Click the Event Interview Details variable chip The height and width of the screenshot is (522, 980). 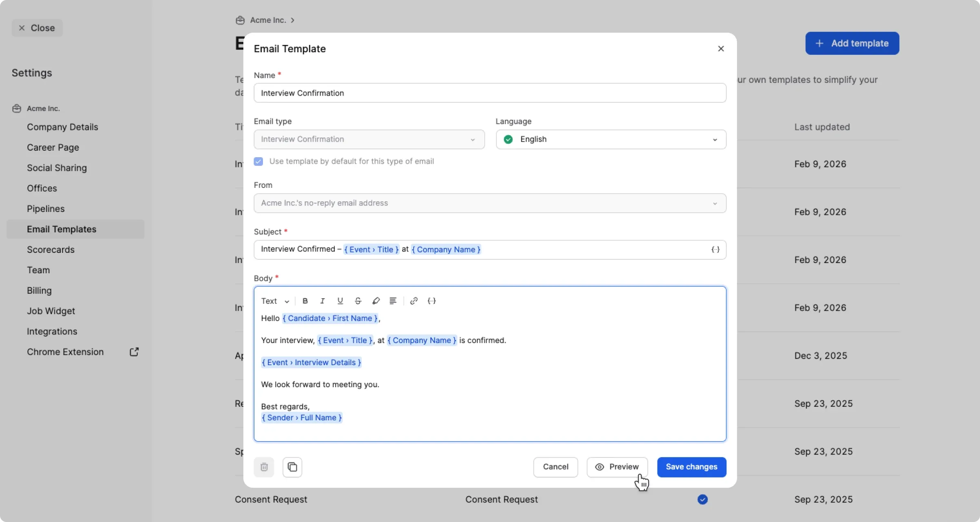(x=312, y=362)
